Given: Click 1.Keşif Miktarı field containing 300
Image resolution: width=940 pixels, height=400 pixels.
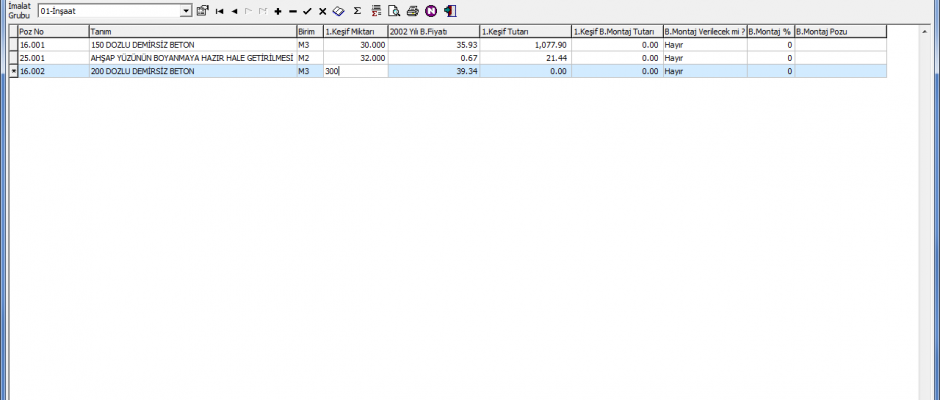Looking at the screenshot, I should [x=355, y=71].
